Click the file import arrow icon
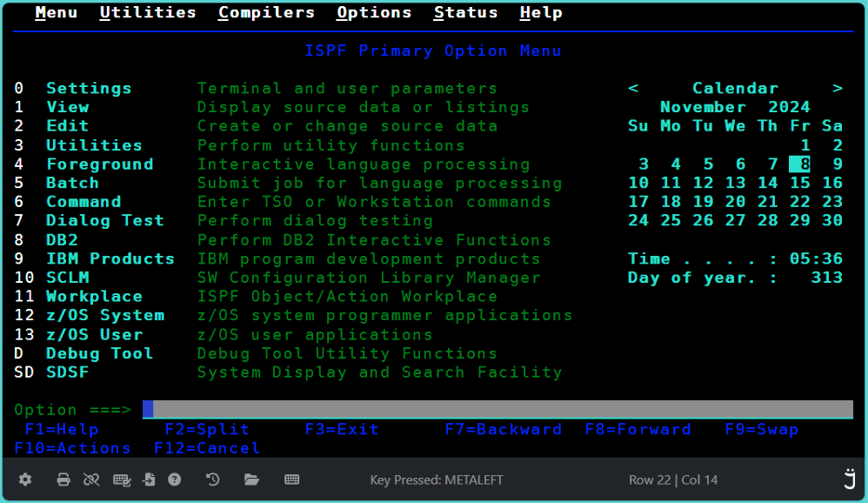Image resolution: width=868 pixels, height=503 pixels. [x=149, y=480]
